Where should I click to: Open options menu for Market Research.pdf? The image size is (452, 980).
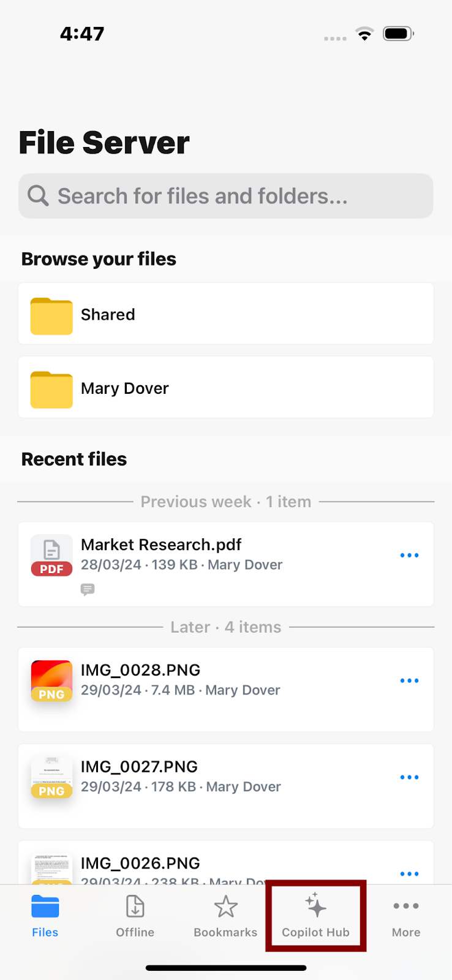pos(409,555)
